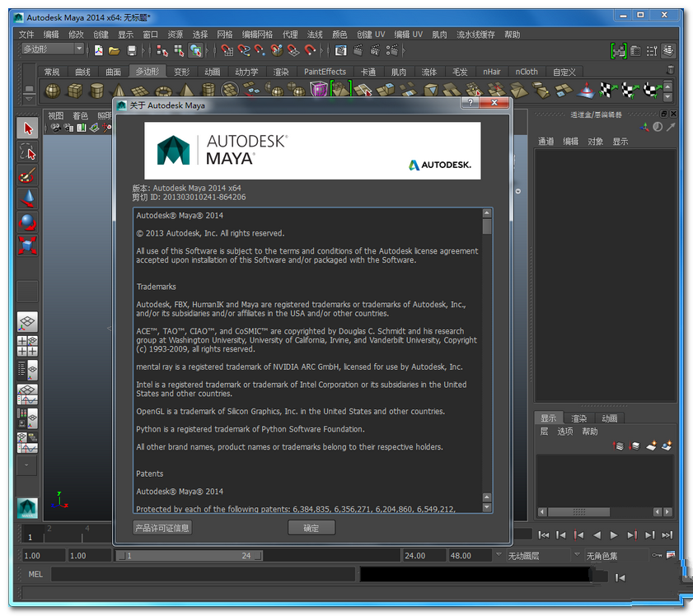This screenshot has height=616, width=693.
Task: Open a scene with the folder icon
Action: click(x=115, y=51)
